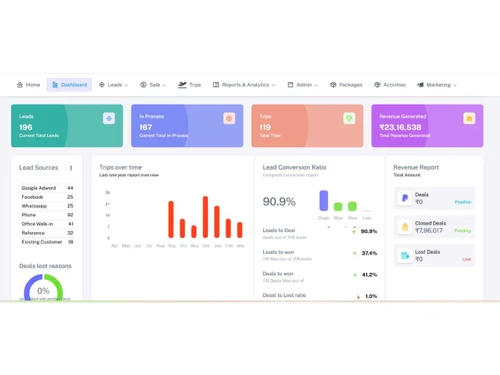The height and width of the screenshot is (375, 500).
Task: Click the Leads to Deal row
Action: 320,233
